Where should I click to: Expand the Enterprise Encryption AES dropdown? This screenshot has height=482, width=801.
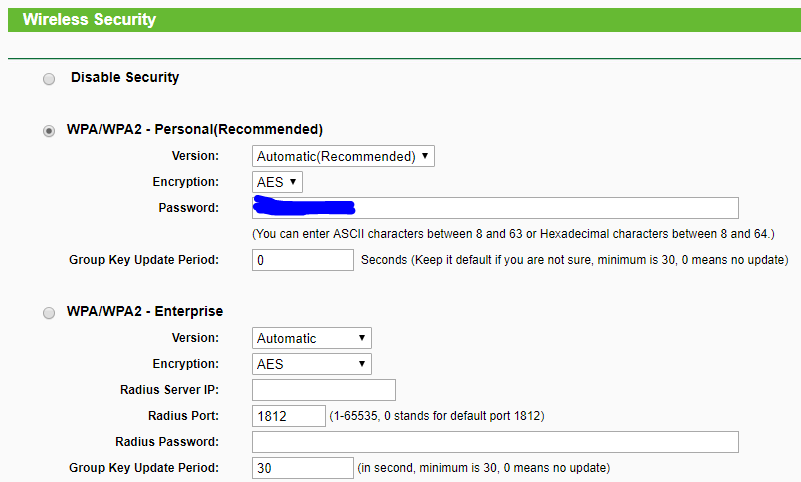[x=312, y=364]
